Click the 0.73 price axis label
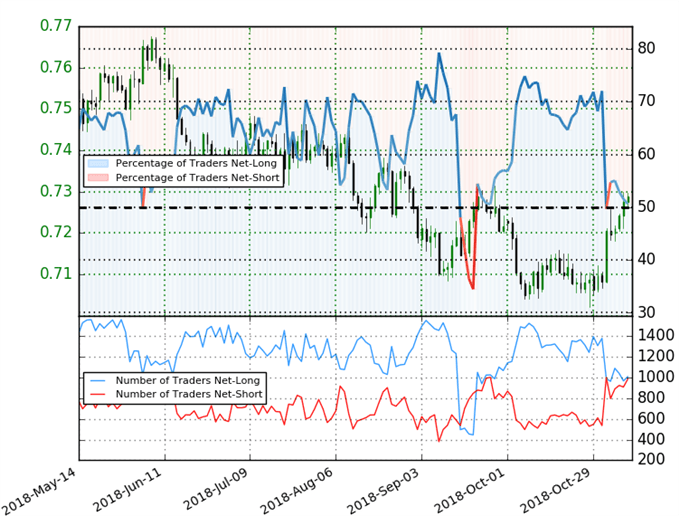679x516 pixels. (x=56, y=191)
